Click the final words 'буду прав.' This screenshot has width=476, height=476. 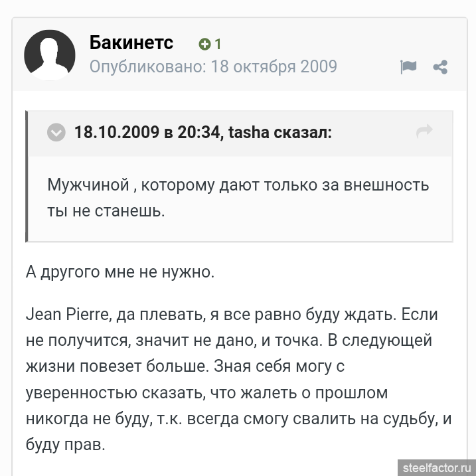66,445
